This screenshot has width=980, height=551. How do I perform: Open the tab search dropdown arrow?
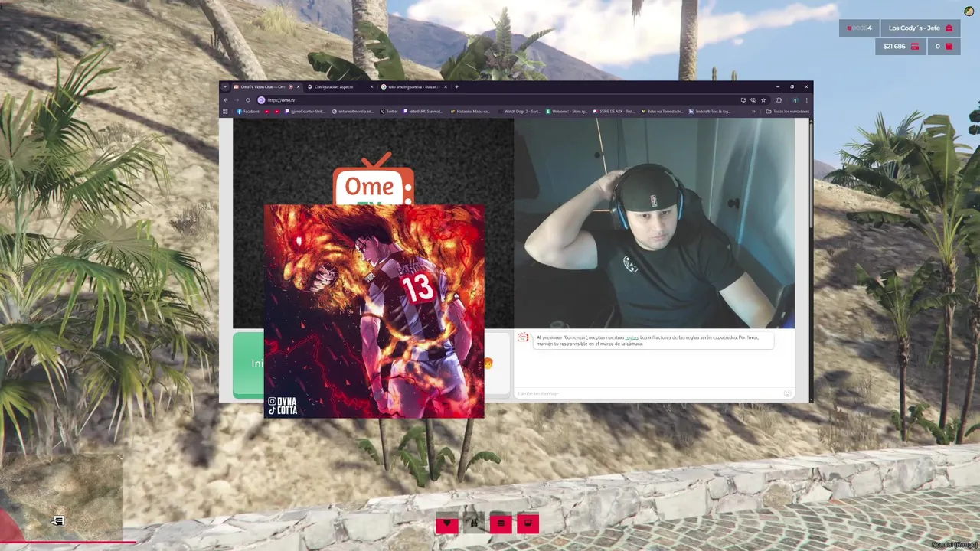(x=225, y=86)
